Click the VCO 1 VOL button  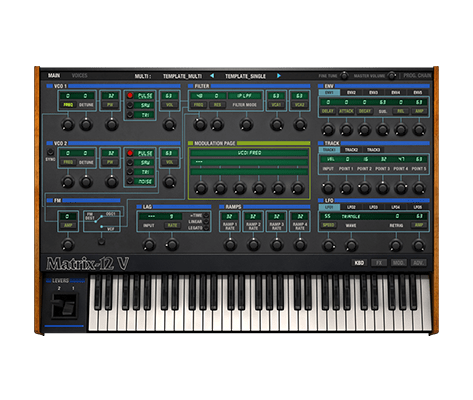click(169, 105)
